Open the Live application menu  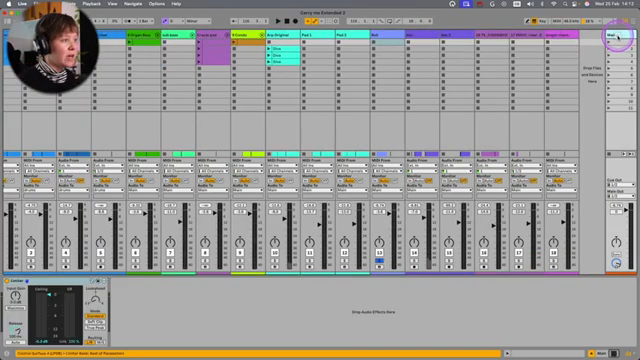[x=22, y=4]
